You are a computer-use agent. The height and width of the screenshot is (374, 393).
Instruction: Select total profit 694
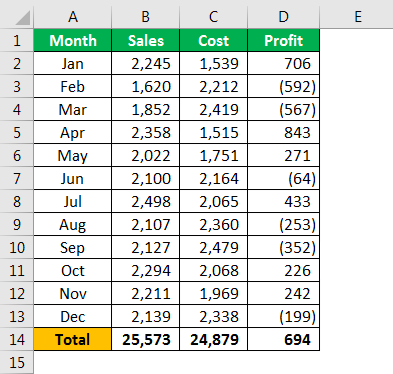click(x=284, y=339)
